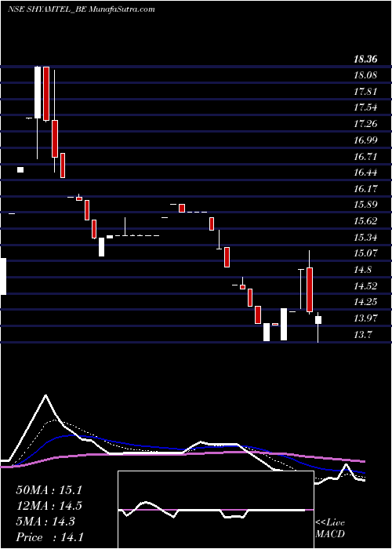Click the 16.99 price label
392x549 pixels.
tap(365, 140)
